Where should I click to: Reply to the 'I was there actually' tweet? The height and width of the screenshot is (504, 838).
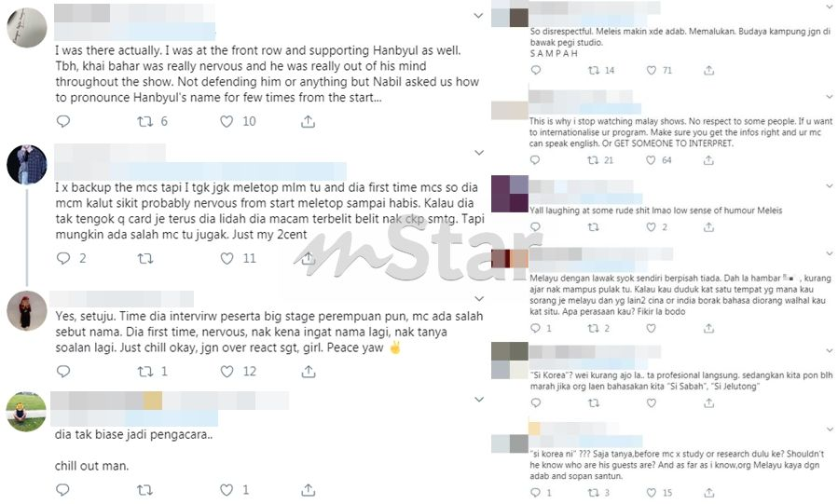63,121
